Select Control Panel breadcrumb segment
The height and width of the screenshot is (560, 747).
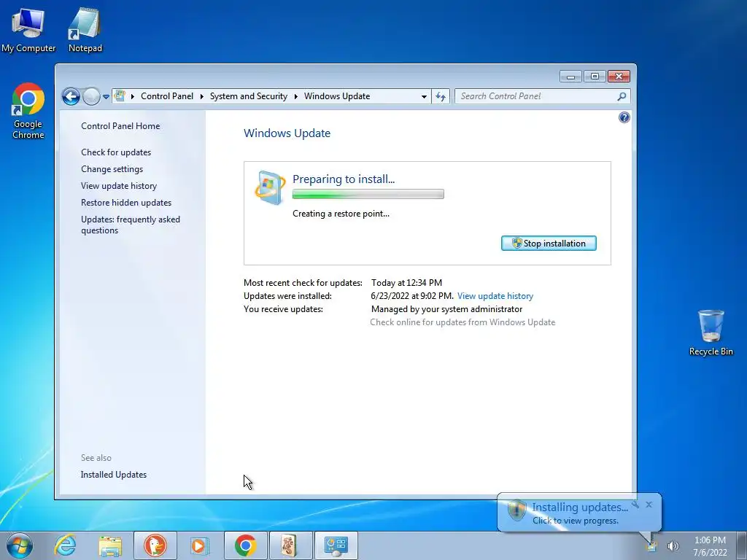167,96
